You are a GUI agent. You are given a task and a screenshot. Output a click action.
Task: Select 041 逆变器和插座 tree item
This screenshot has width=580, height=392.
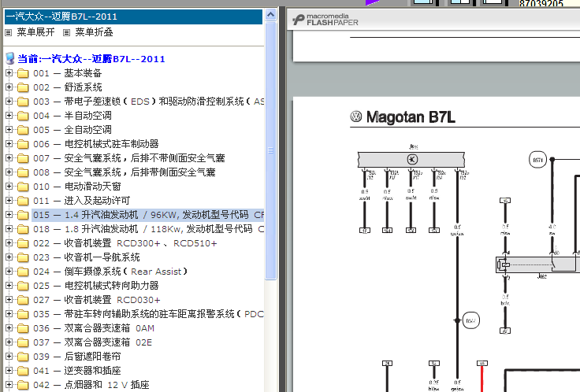coord(77,371)
